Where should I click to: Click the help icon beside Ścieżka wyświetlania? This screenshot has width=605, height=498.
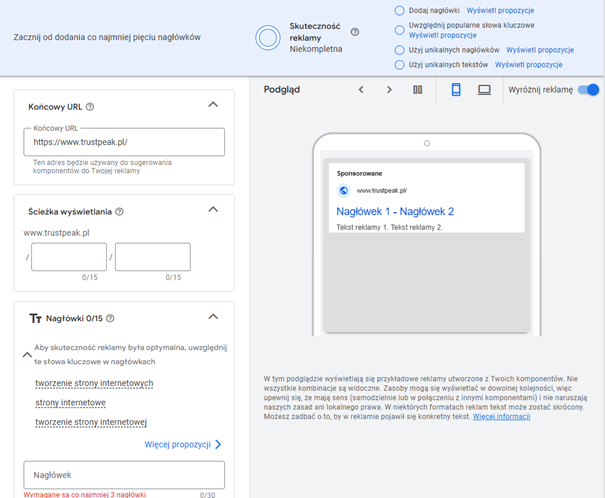(120, 212)
